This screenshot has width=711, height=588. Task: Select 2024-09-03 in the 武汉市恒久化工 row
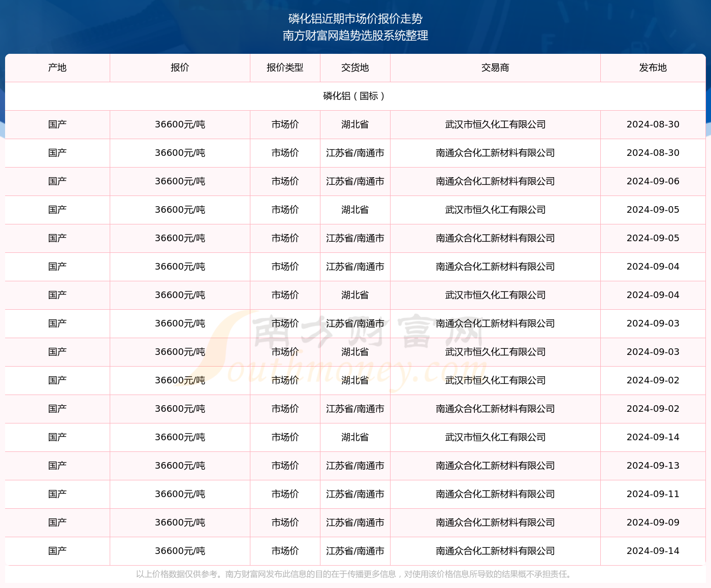[x=653, y=352]
